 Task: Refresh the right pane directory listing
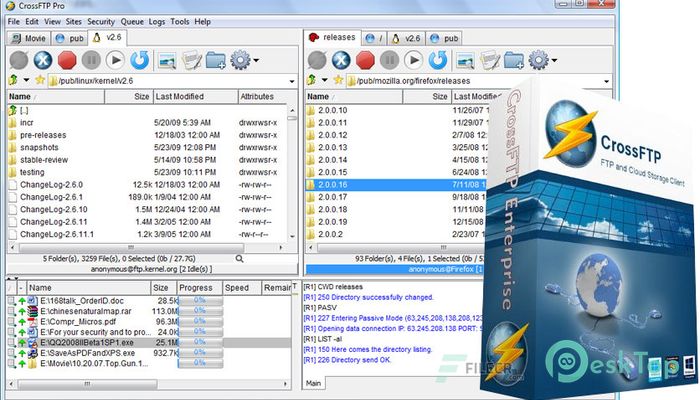point(438,60)
